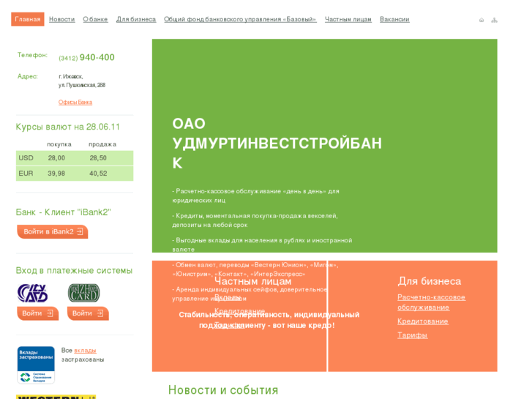Click the Курсы валют на 28.06.11 heading

(68, 127)
